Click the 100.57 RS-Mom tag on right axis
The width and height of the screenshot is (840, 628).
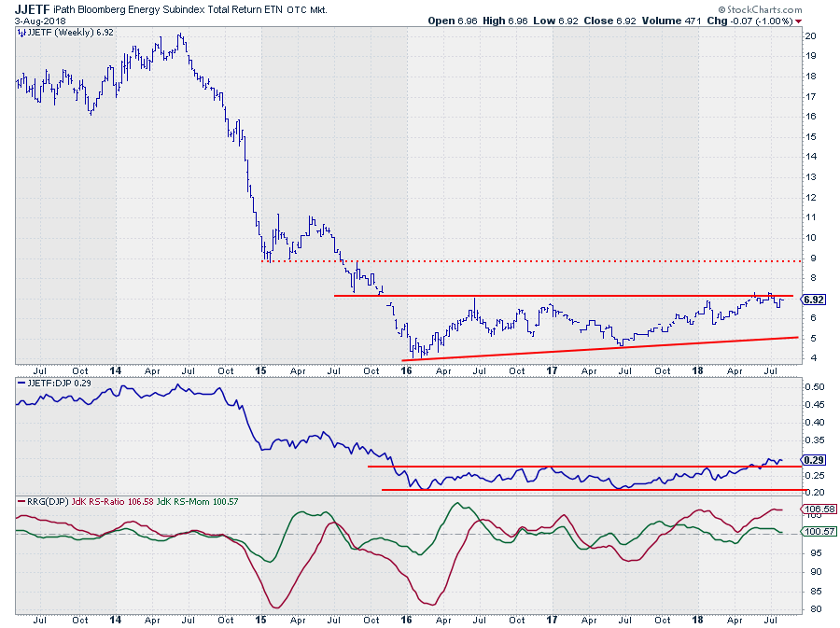click(x=818, y=531)
